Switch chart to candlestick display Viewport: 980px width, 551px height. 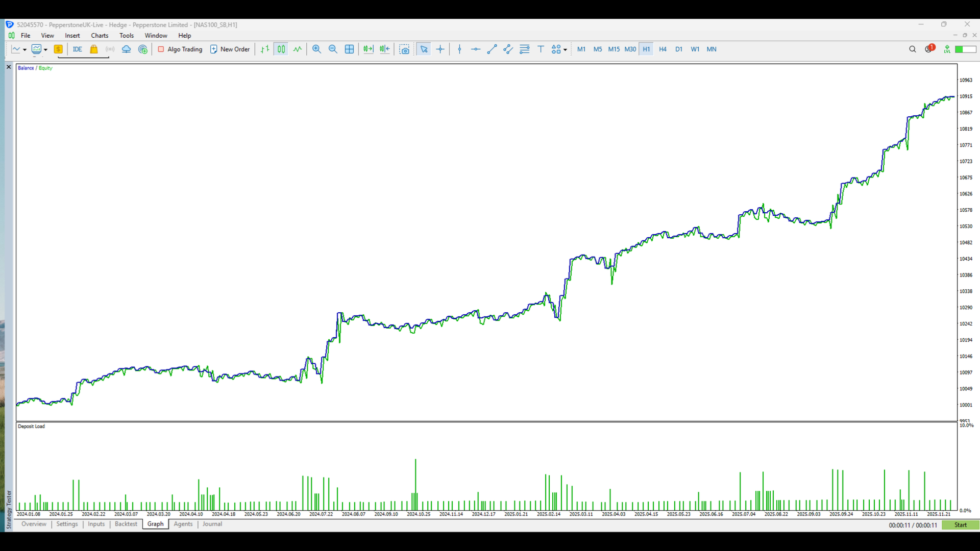281,49
